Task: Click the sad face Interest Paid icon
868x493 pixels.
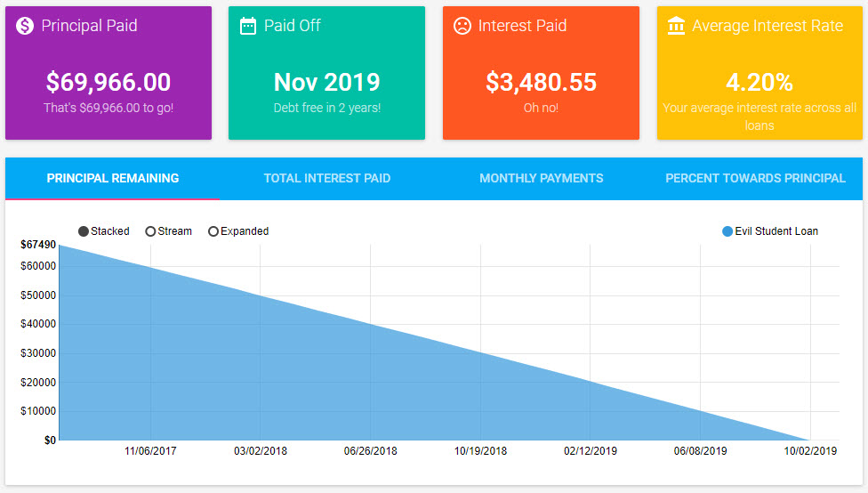Action: [x=462, y=26]
